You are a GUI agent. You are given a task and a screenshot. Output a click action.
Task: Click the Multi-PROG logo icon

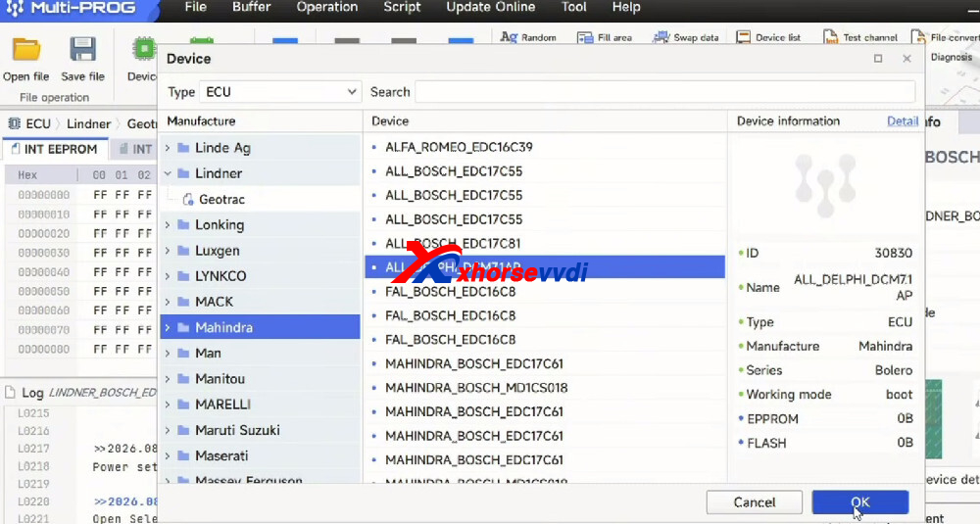15,8
